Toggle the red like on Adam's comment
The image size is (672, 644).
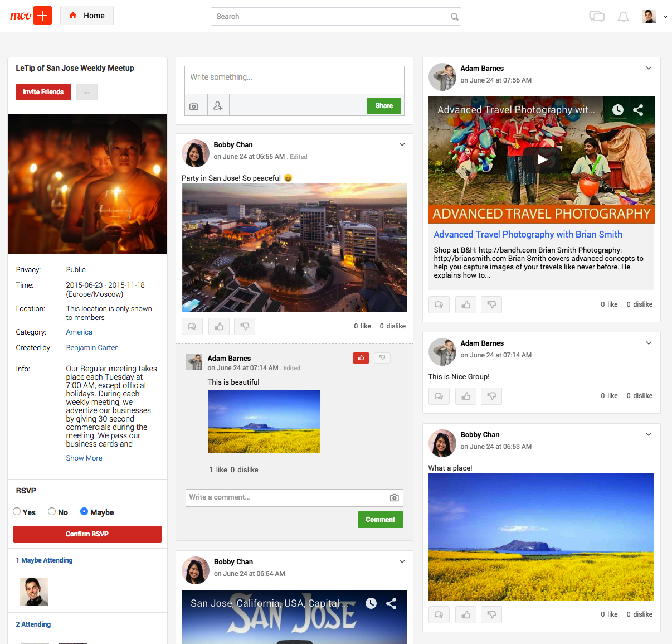pos(361,358)
